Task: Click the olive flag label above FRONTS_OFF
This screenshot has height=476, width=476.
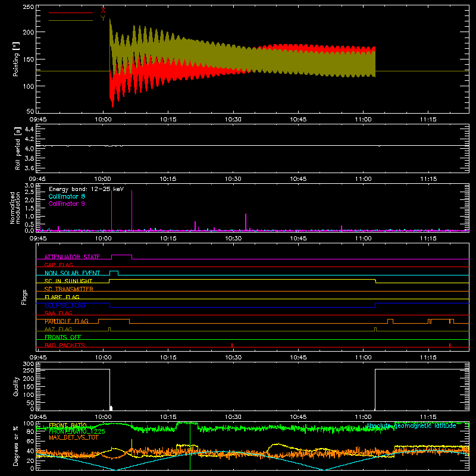Action: point(58,329)
